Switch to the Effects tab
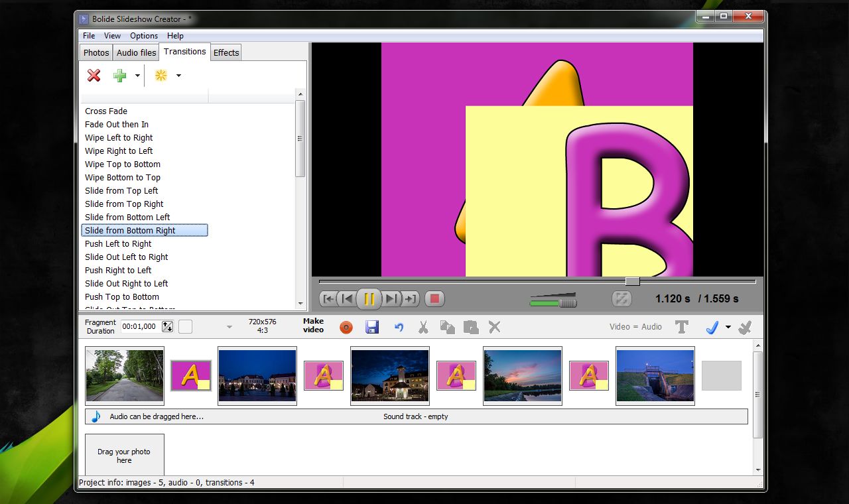 tap(226, 52)
